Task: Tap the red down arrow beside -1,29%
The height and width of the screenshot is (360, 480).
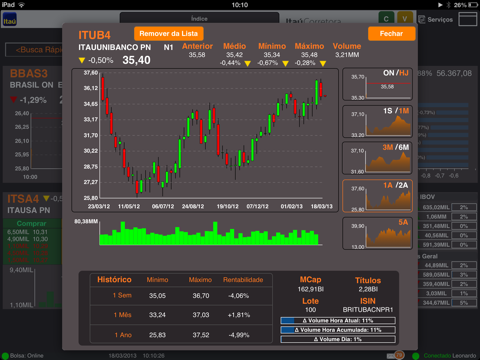Action: [x=14, y=100]
